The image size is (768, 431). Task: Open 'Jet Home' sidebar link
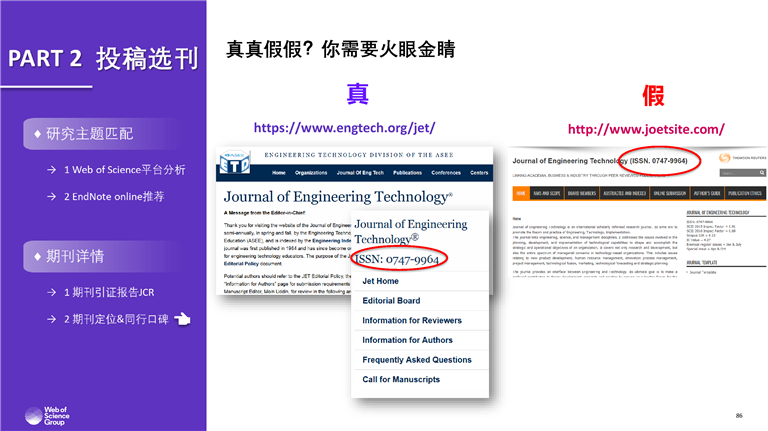click(381, 281)
